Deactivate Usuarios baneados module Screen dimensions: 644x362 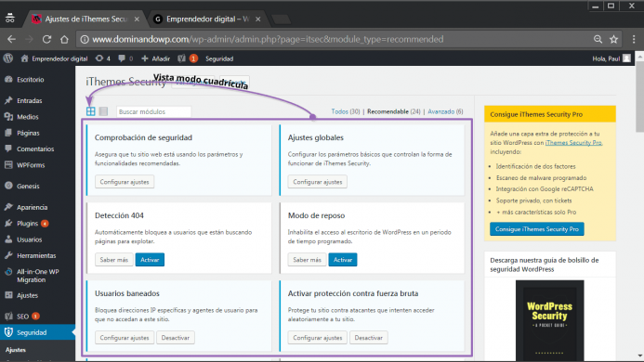176,338
